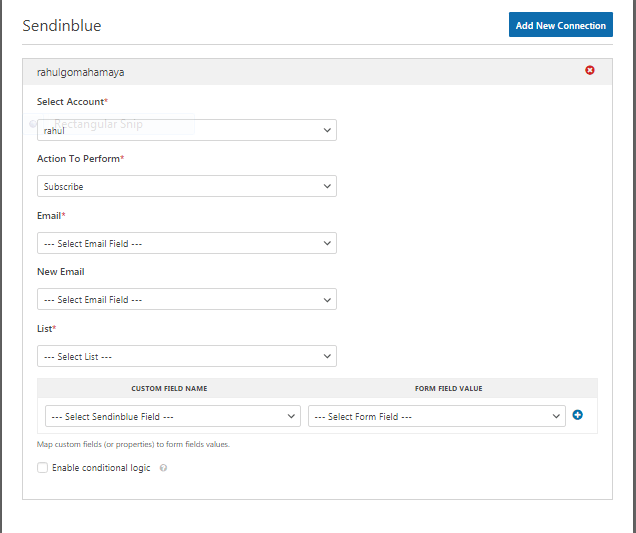Click the rahulgomahamaya connection header
The height and width of the screenshot is (533, 636).
tap(317, 72)
